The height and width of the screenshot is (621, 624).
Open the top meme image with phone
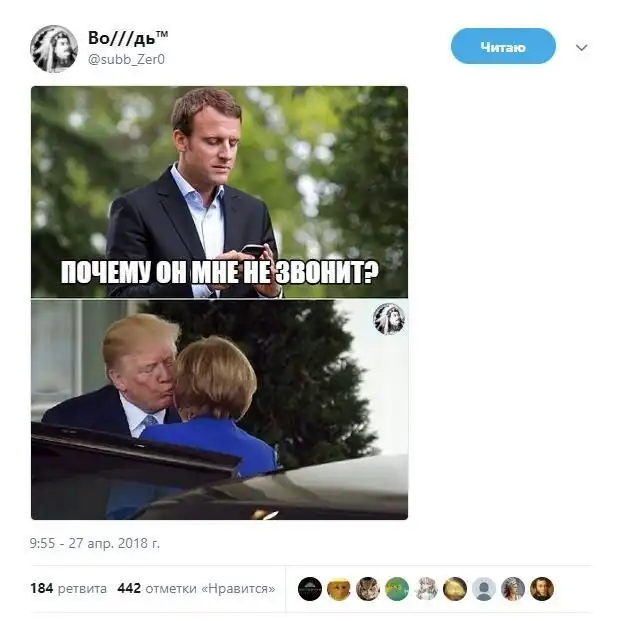219,191
